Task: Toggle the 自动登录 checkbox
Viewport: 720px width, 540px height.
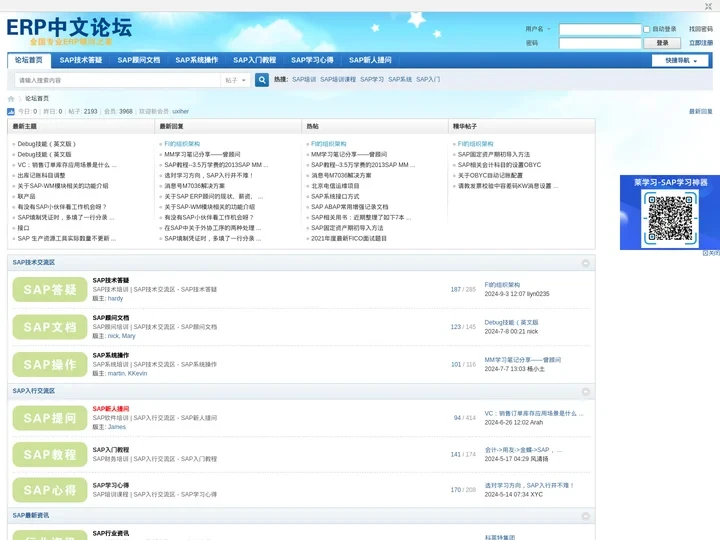Action: [x=647, y=29]
